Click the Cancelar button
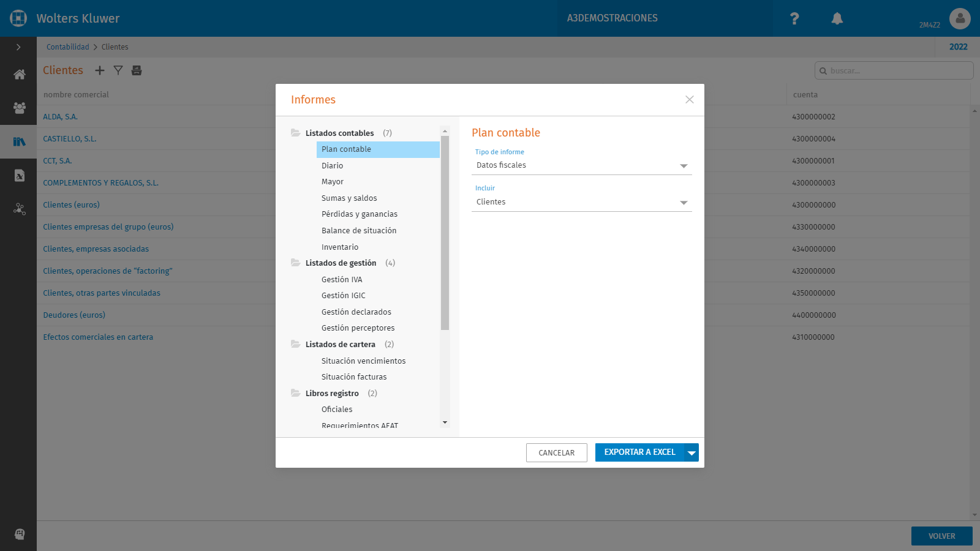 557,452
